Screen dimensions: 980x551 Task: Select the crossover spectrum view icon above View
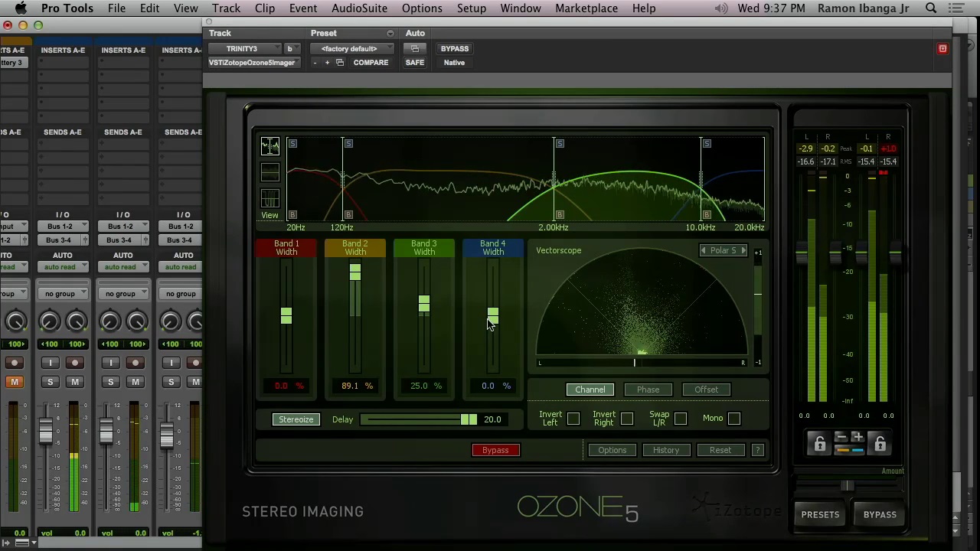coord(270,146)
